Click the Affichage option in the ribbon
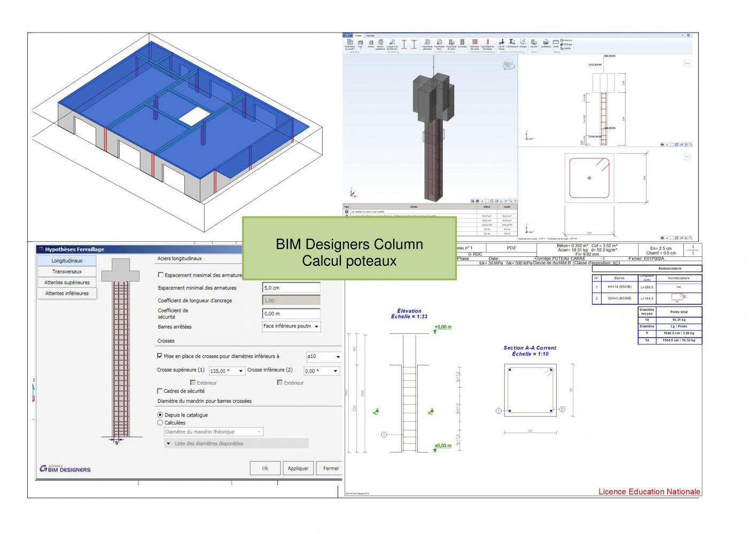756x534 pixels. click(566, 44)
